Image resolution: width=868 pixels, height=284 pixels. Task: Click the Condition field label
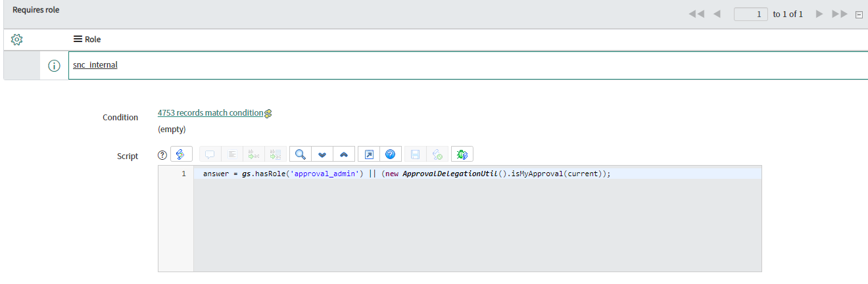120,117
